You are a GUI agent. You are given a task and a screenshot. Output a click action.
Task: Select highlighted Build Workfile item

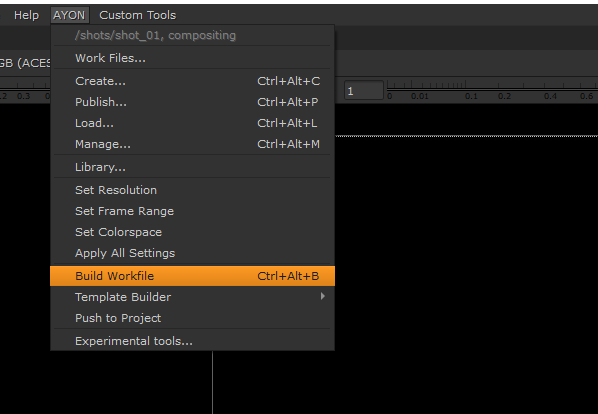tap(193, 276)
